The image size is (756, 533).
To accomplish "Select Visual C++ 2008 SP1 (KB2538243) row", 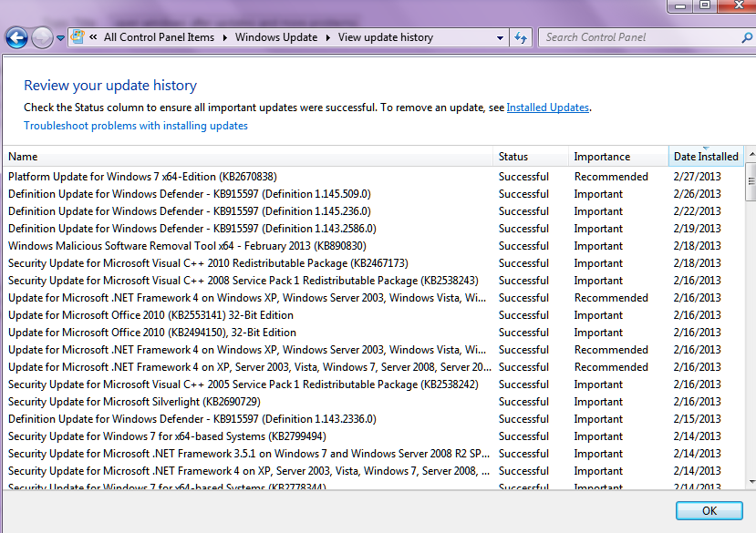I will [373, 281].
